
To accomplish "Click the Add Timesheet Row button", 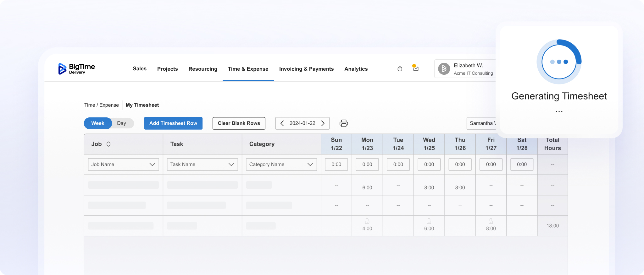I will (x=173, y=123).
